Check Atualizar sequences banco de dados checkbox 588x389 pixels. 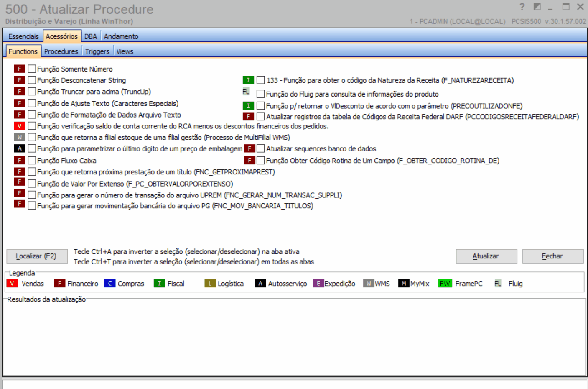click(260, 148)
